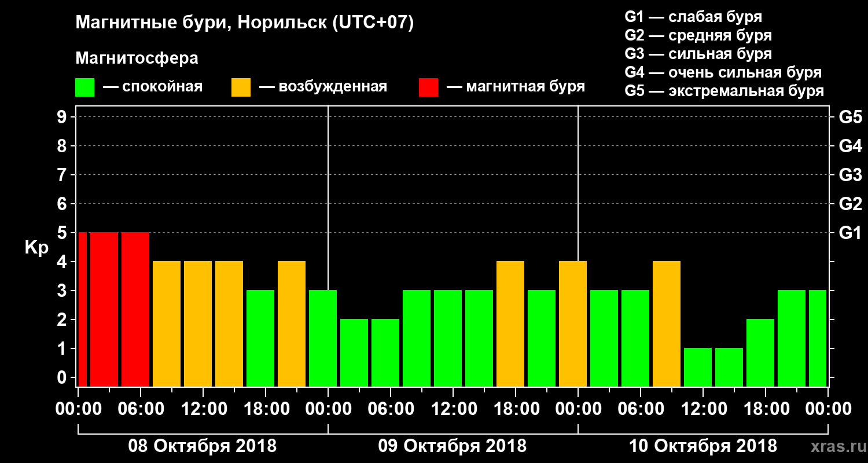Click the '— спокойная' legend label
This screenshot has height=463, width=868.
click(x=153, y=87)
